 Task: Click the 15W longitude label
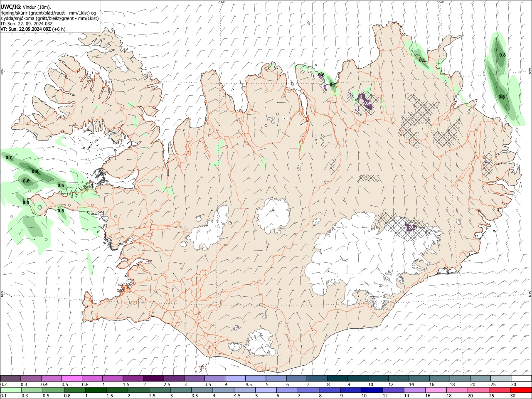(440, 2)
